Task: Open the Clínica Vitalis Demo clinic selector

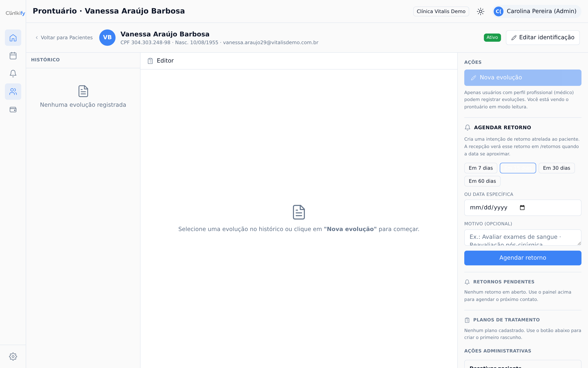Action: click(441, 11)
